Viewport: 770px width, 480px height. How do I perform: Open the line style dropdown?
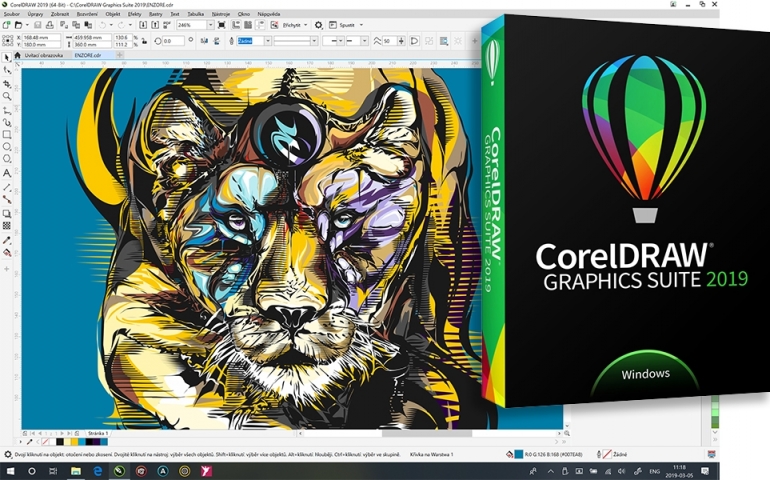tap(314, 41)
